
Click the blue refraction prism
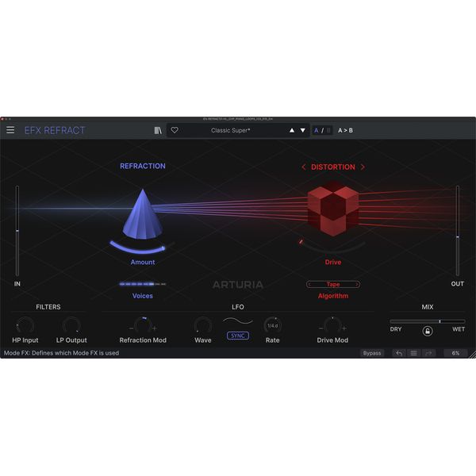click(x=143, y=213)
